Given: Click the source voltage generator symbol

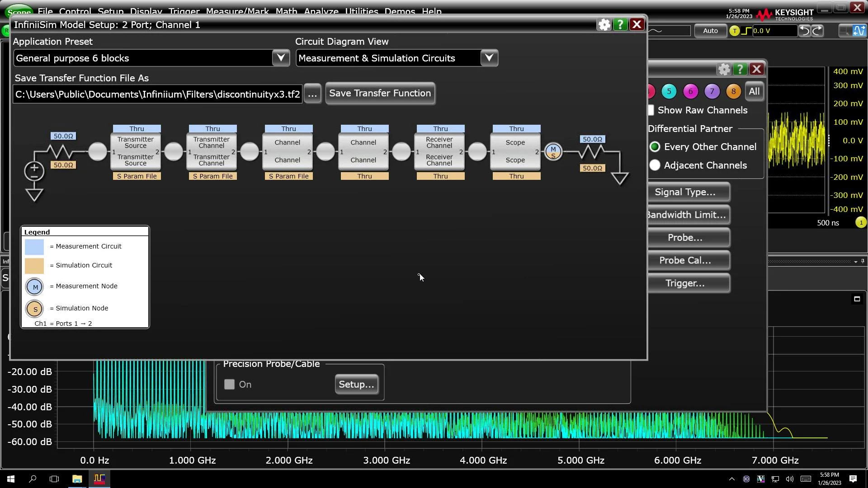Looking at the screenshot, I should pyautogui.click(x=34, y=171).
